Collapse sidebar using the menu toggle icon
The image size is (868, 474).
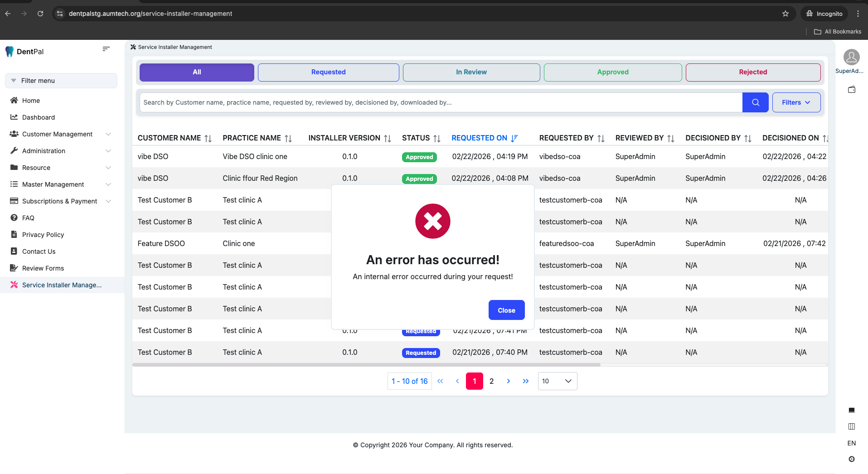coord(106,49)
